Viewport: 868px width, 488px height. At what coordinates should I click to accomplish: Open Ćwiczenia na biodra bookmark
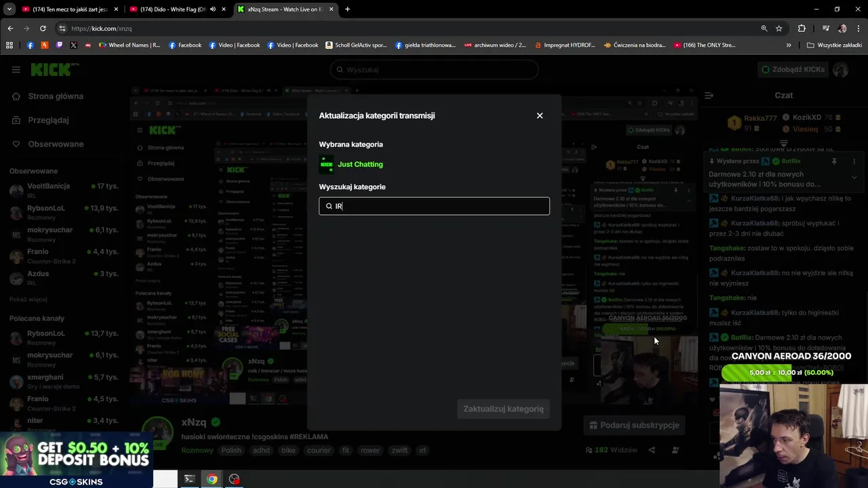point(634,45)
